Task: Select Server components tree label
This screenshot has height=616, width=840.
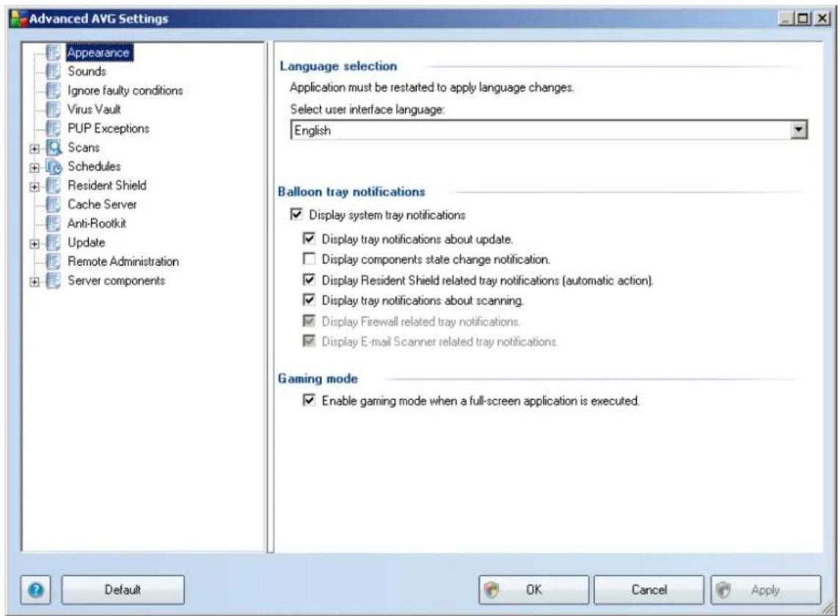Action: [116, 281]
